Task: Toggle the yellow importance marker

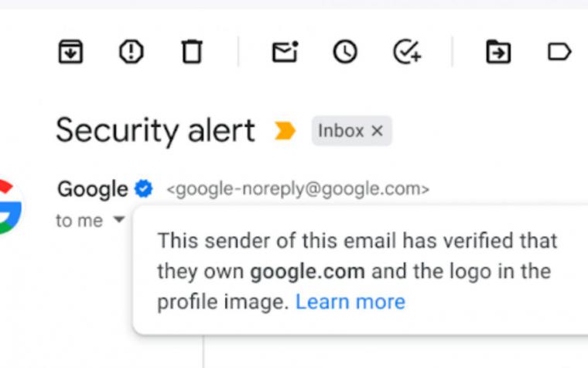Action: click(x=285, y=131)
